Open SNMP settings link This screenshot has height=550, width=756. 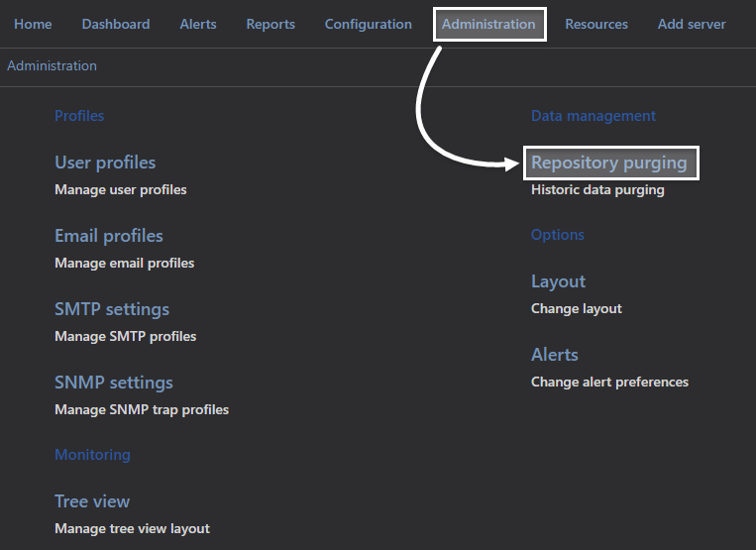(114, 383)
